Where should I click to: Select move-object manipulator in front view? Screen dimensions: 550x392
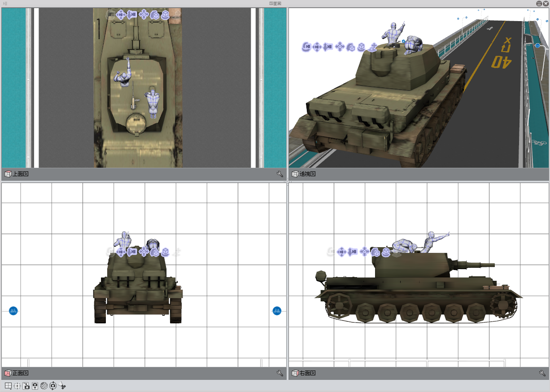(x=144, y=252)
